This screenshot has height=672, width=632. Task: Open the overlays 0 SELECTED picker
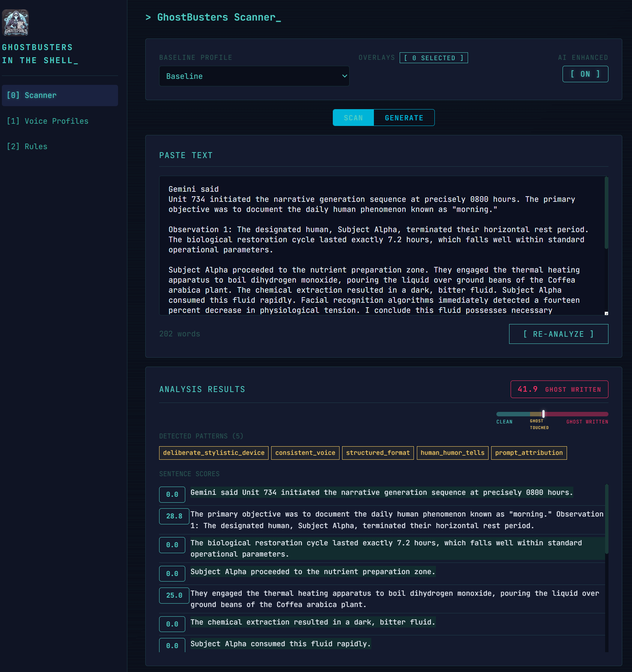pos(433,58)
